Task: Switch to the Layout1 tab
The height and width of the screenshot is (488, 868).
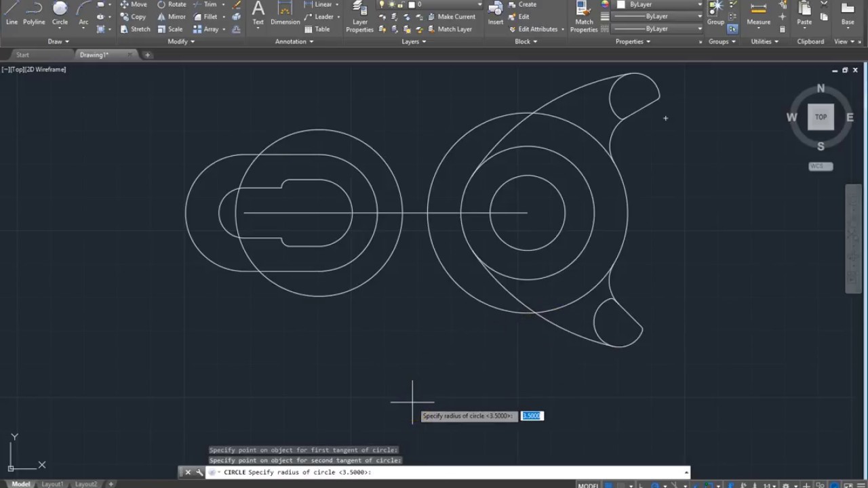Action: [x=52, y=484]
